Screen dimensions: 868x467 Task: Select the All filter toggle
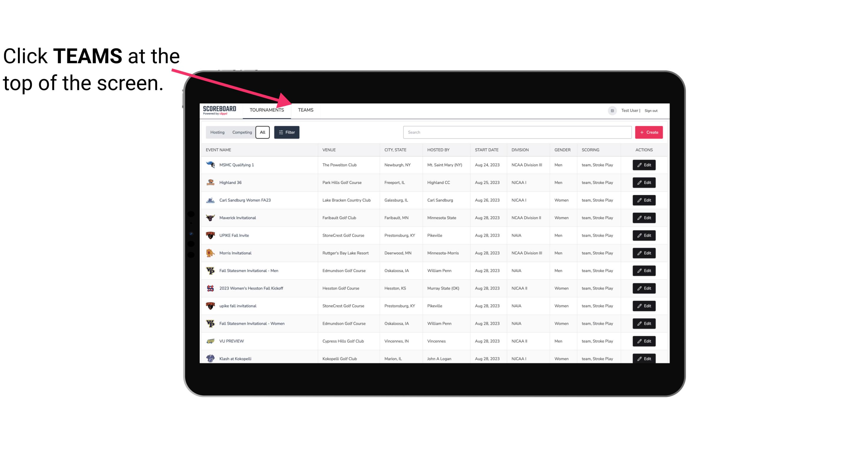263,132
